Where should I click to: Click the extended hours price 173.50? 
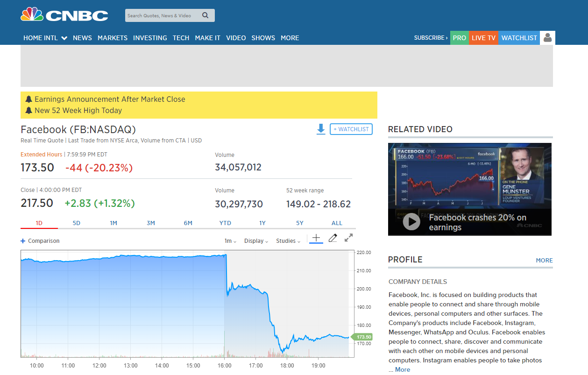click(x=37, y=167)
